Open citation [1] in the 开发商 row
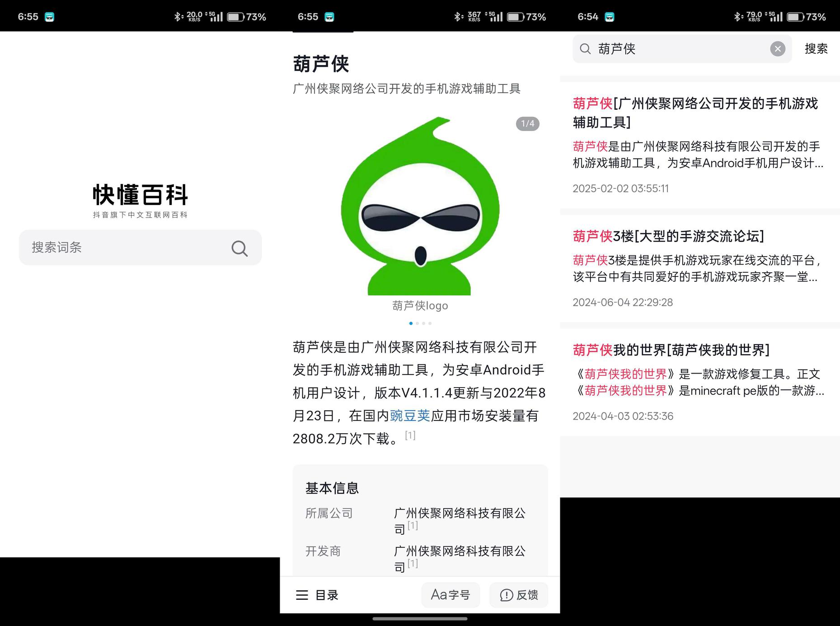The height and width of the screenshot is (626, 840). [413, 564]
